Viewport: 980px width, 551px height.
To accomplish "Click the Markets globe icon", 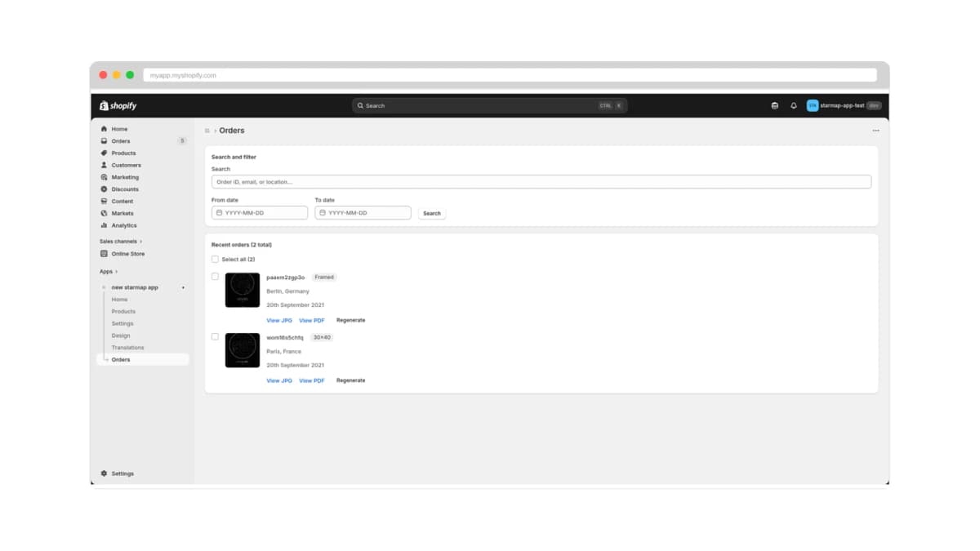I will click(104, 213).
